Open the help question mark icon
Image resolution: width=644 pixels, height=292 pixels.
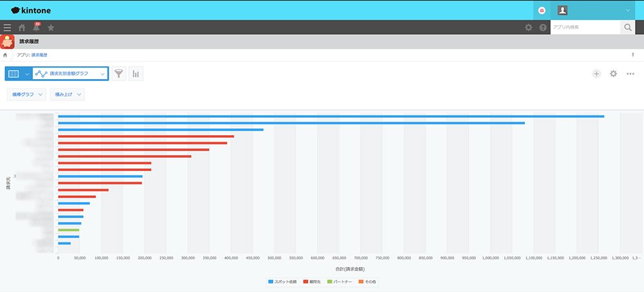tap(543, 28)
